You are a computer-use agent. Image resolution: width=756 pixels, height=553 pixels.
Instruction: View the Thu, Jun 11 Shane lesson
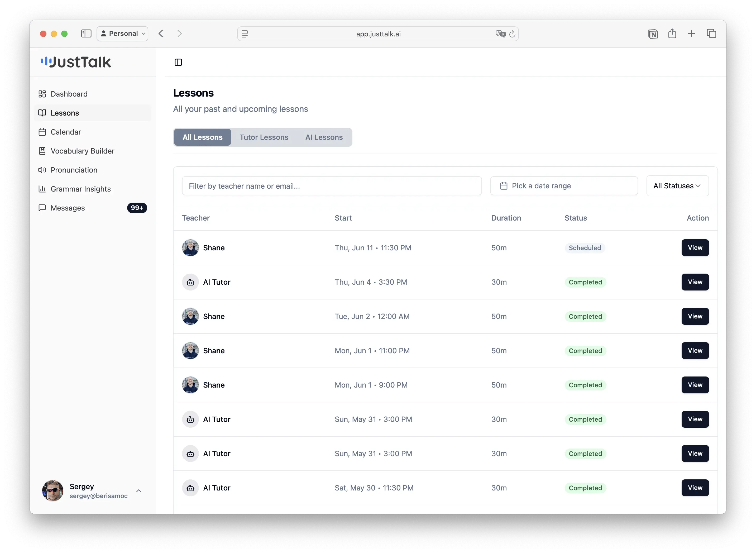[695, 248]
